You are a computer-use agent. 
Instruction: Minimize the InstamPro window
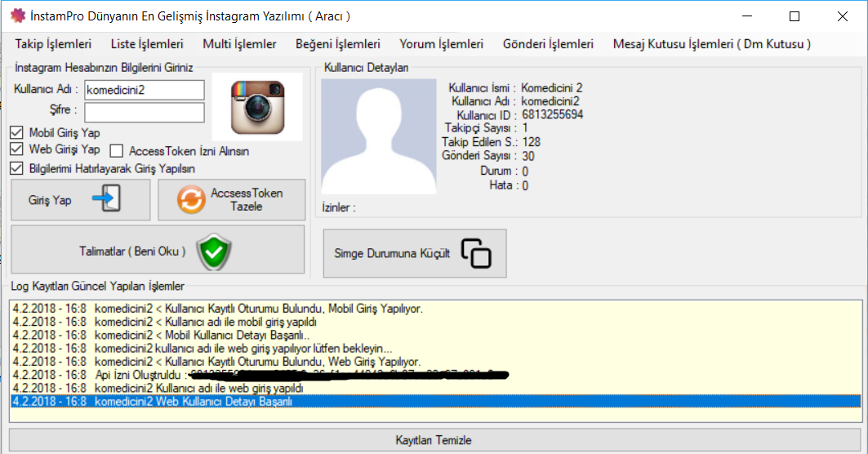(x=747, y=16)
